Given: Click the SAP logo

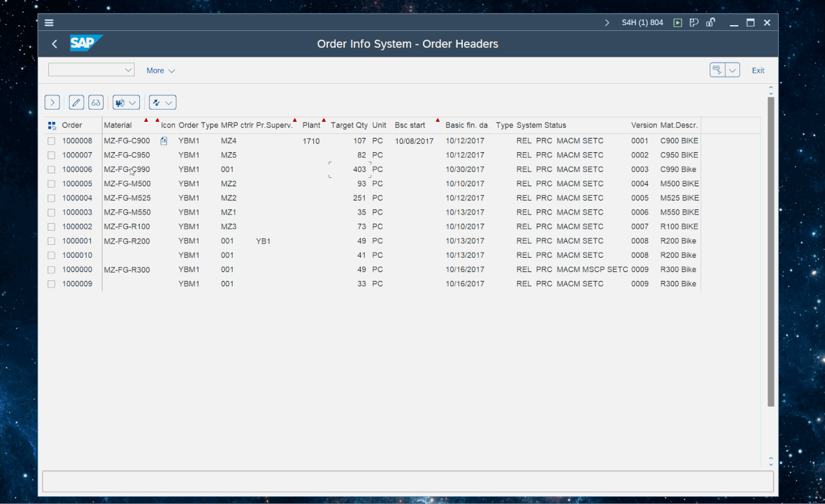Looking at the screenshot, I should [x=86, y=43].
